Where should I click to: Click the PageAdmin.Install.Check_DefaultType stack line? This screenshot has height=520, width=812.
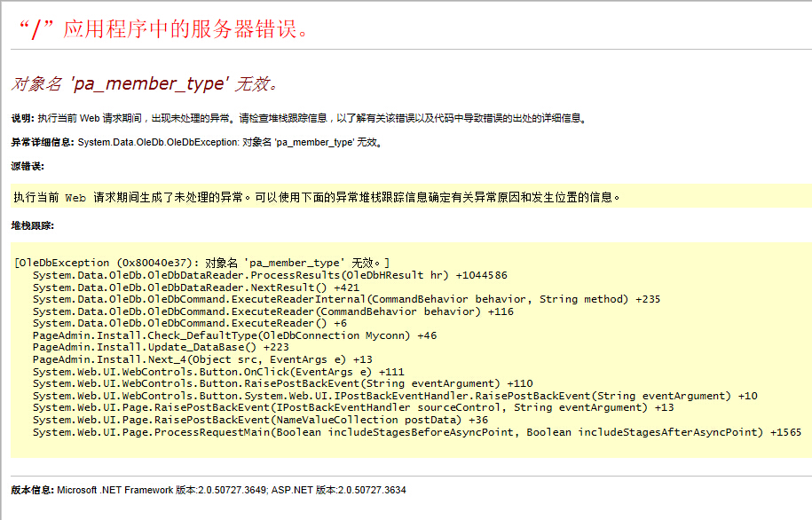point(234,335)
